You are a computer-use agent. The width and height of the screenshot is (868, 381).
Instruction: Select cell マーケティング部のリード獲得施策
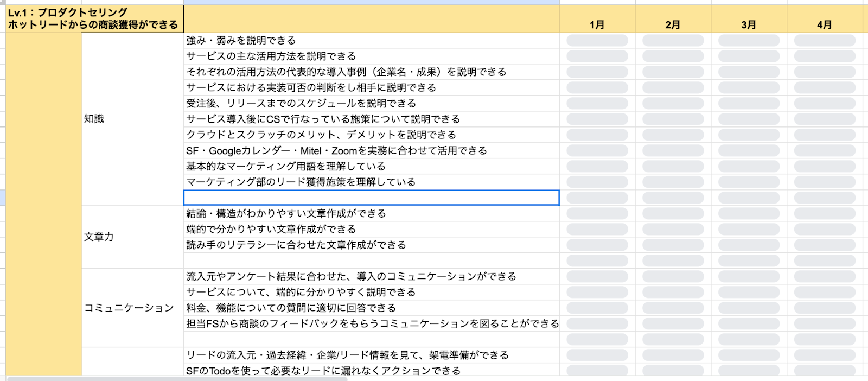tap(372, 182)
